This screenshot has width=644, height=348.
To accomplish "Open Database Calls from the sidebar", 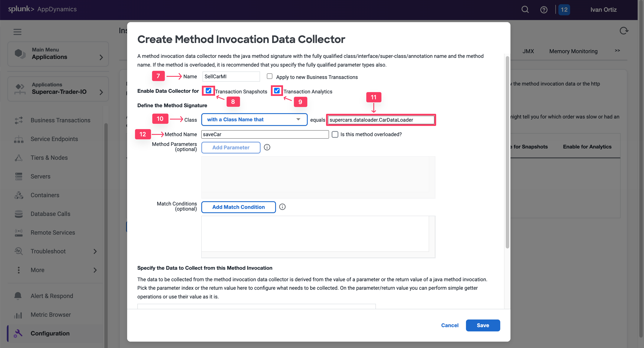I will [x=50, y=214].
